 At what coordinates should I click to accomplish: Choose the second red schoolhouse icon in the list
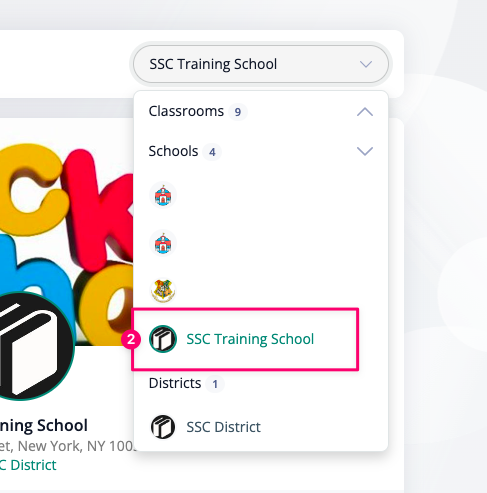[163, 243]
